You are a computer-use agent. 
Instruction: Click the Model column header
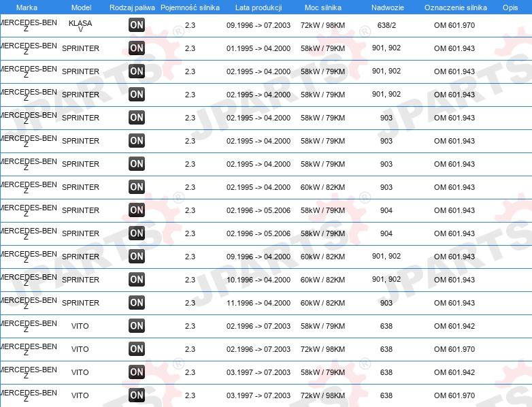point(82,7)
